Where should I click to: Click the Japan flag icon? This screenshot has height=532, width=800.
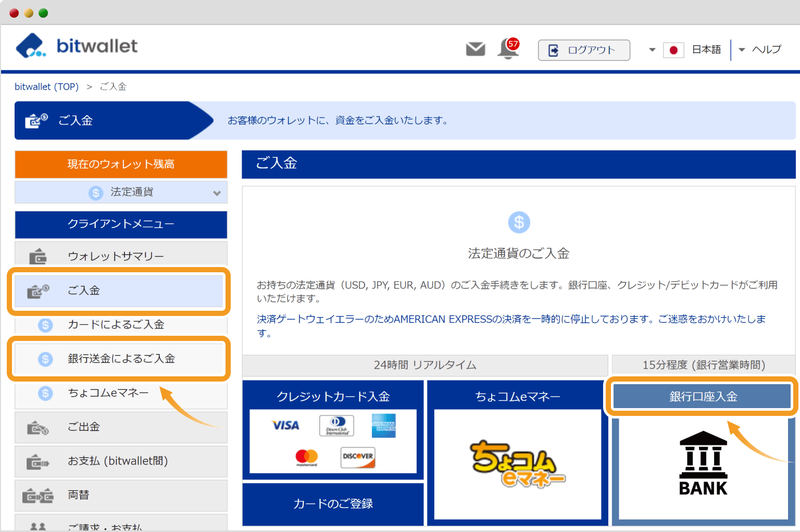[x=673, y=50]
